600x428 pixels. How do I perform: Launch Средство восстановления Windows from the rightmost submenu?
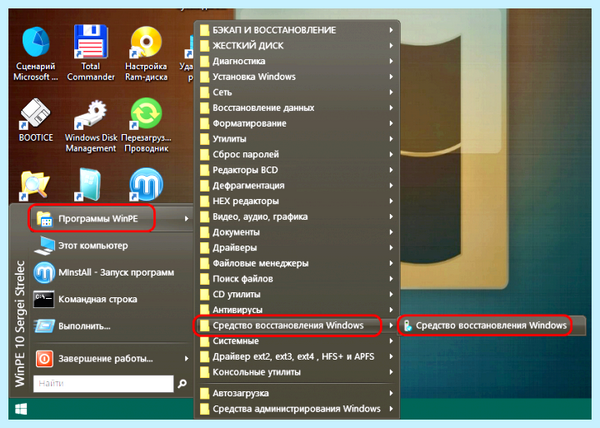click(x=492, y=325)
